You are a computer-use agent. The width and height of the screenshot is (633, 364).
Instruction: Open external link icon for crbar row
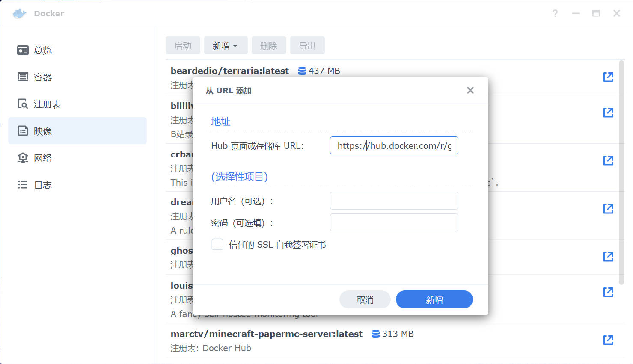point(608,160)
